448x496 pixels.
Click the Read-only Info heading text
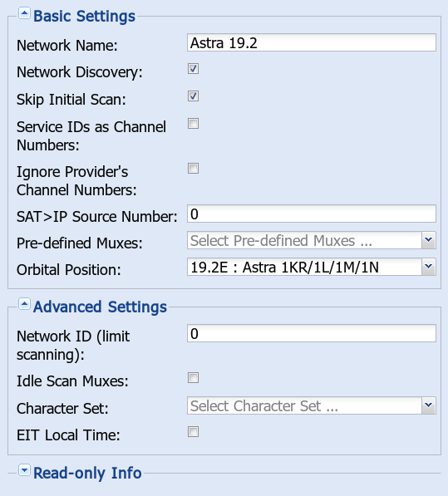(87, 473)
